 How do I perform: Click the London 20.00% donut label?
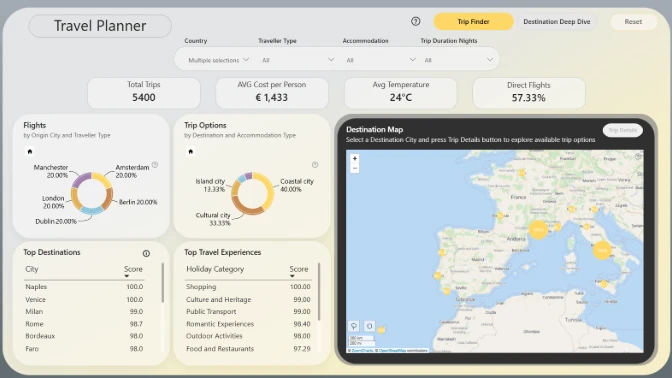click(x=53, y=202)
